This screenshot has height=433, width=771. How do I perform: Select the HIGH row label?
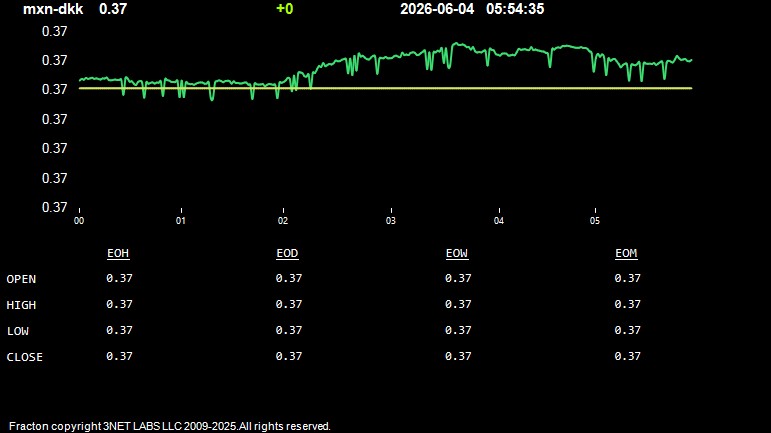(x=21, y=305)
